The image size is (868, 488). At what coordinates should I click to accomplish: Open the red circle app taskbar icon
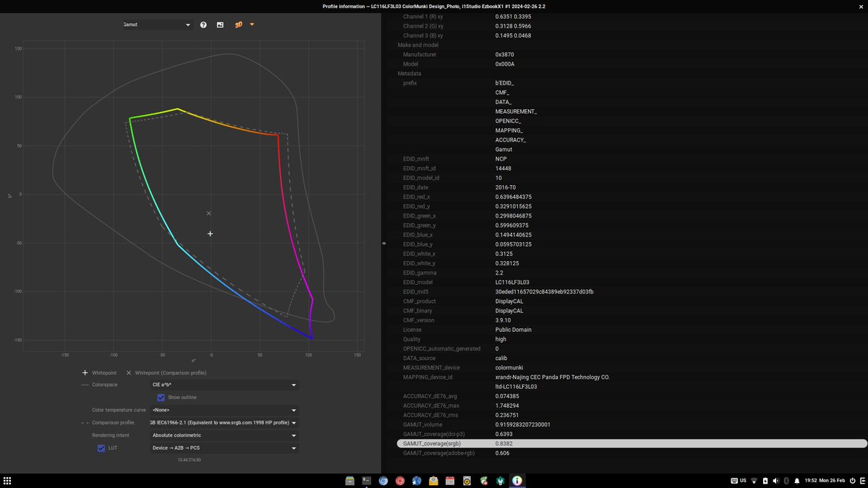[400, 481]
